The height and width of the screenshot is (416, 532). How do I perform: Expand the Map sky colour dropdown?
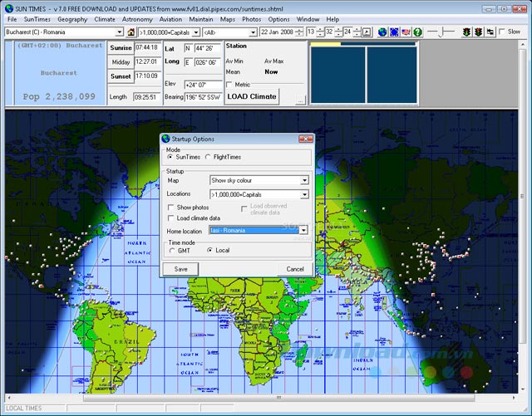click(304, 179)
